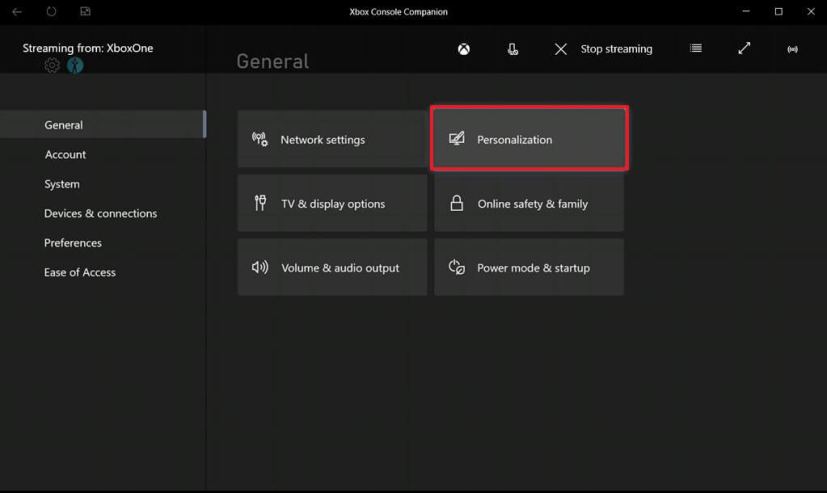Click the teal Ease of Access avatar icon
This screenshot has height=493, width=827.
coord(75,65)
